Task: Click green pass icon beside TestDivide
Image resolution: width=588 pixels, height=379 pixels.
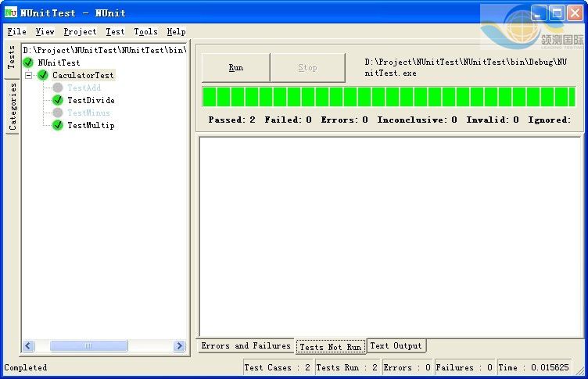Action: [x=58, y=100]
